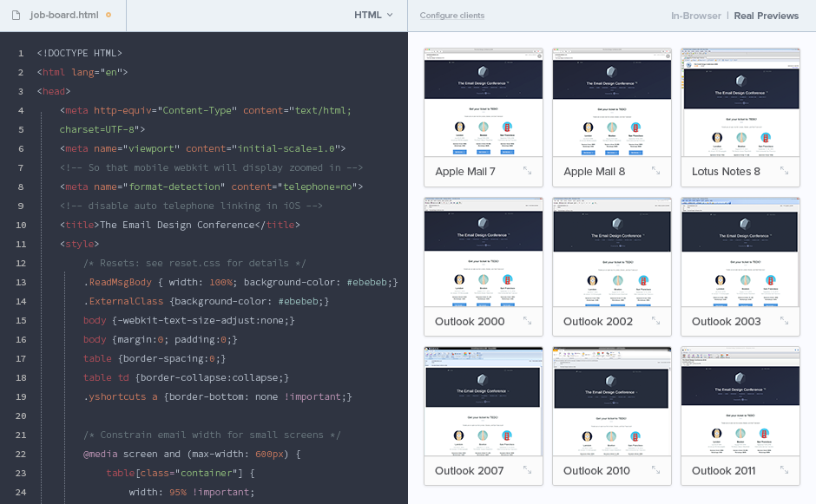Click the width: 95% !important line
This screenshot has height=504, width=816.
pos(192,492)
